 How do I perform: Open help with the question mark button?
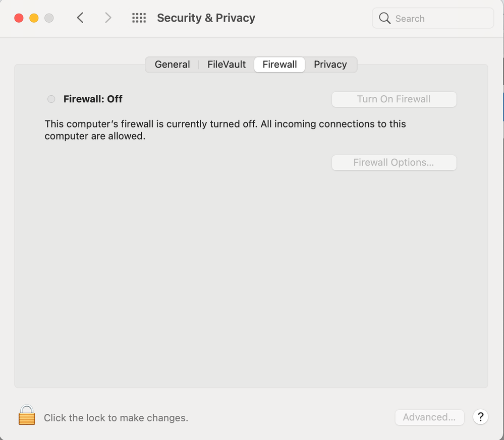click(480, 417)
